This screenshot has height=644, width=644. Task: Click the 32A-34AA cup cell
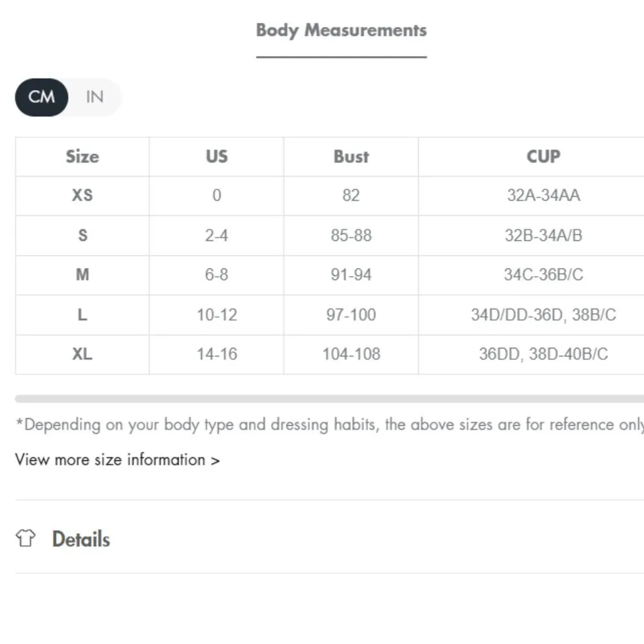543,195
